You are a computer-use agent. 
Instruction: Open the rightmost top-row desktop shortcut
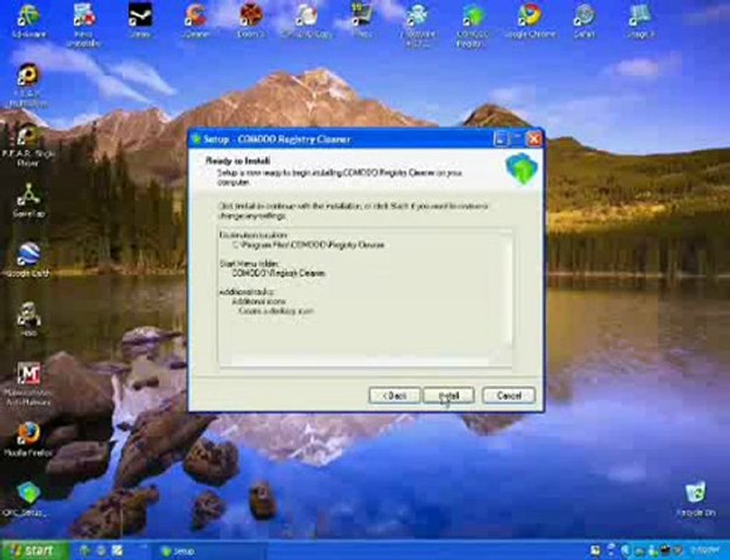click(x=640, y=21)
